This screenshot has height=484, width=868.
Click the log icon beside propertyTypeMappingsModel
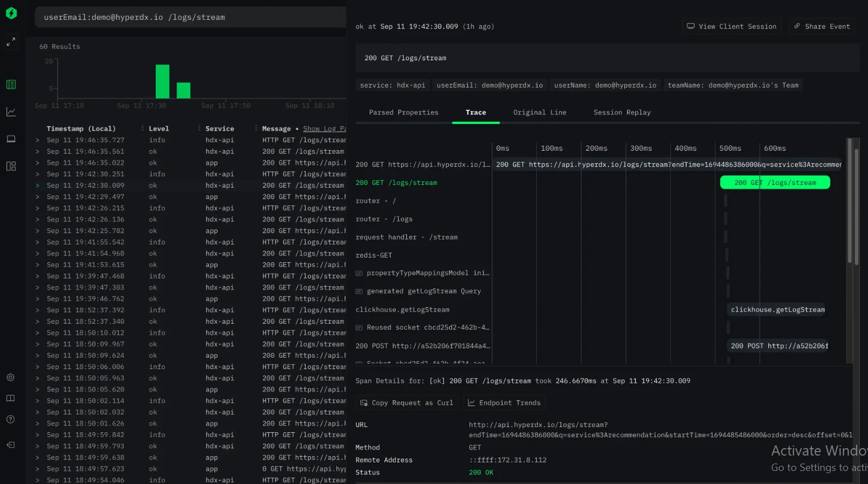click(359, 273)
